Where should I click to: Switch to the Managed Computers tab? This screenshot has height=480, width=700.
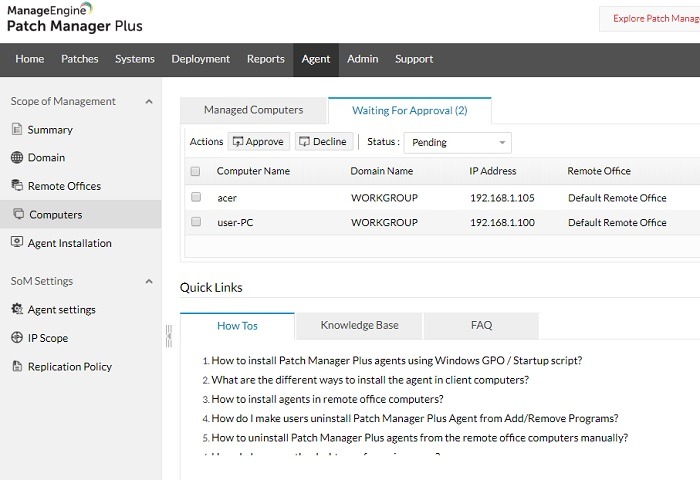(254, 110)
